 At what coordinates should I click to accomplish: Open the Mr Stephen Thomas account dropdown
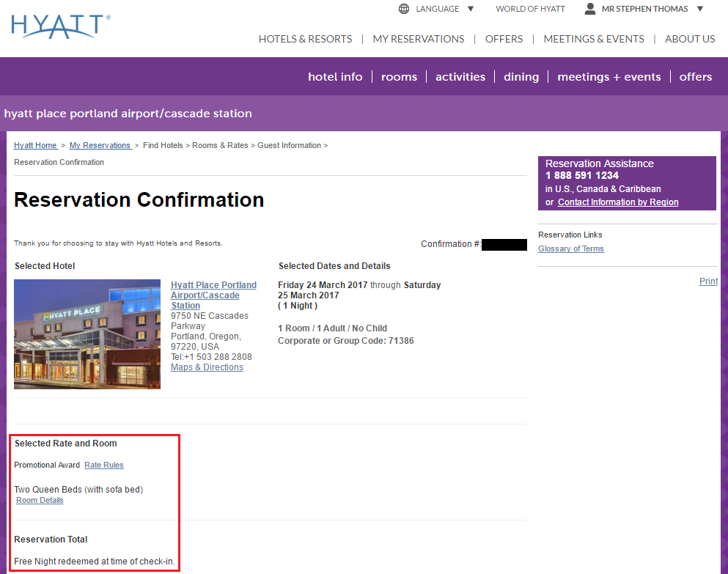tap(699, 9)
